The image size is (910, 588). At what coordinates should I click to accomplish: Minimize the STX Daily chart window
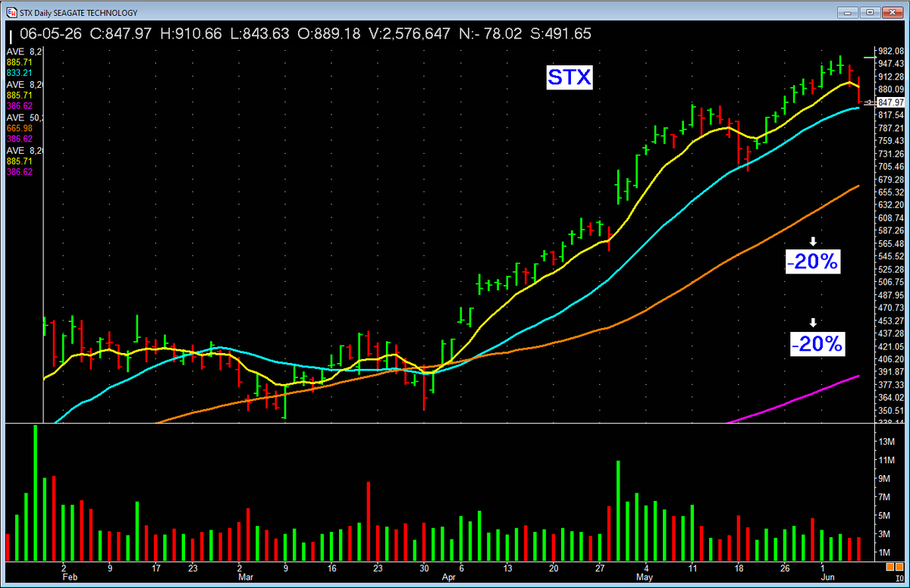[848, 12]
